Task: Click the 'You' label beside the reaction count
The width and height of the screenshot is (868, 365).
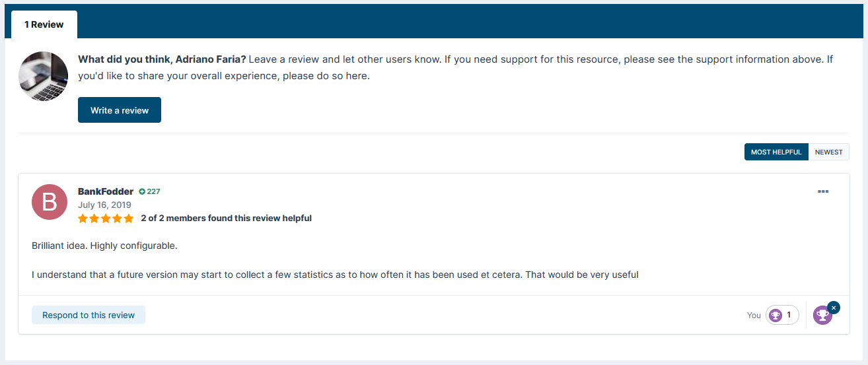Action: pyautogui.click(x=754, y=315)
